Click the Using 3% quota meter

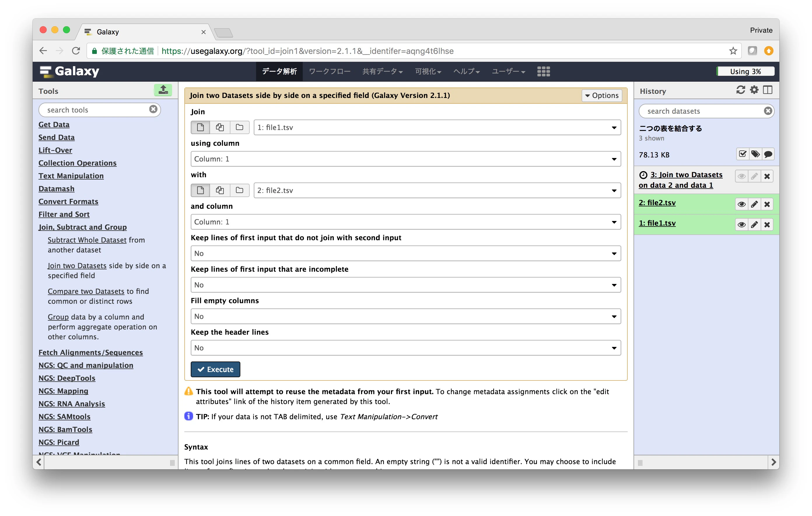[745, 71]
